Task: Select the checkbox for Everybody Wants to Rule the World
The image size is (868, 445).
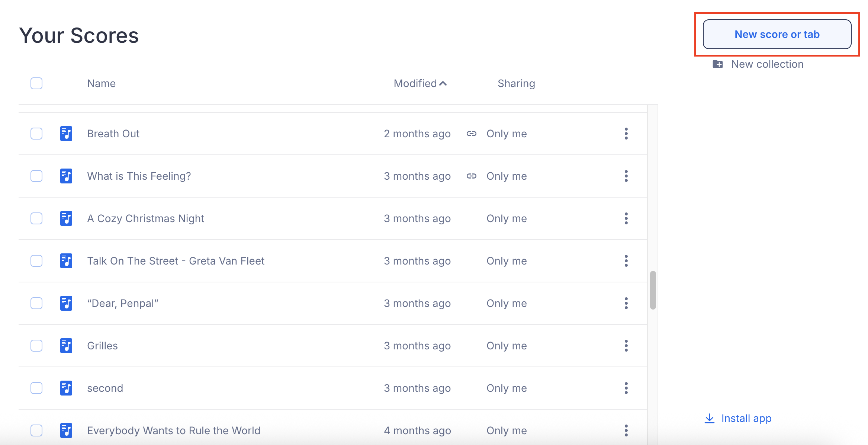Action: point(36,430)
